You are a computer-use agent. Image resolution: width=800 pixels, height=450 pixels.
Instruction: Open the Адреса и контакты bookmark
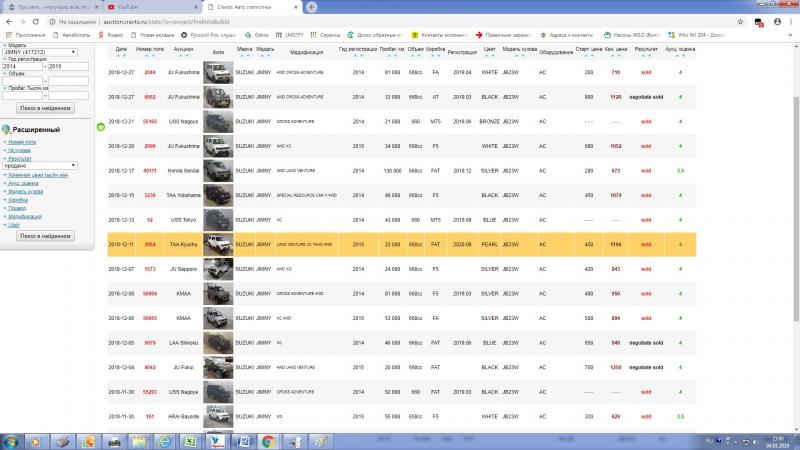[567, 35]
